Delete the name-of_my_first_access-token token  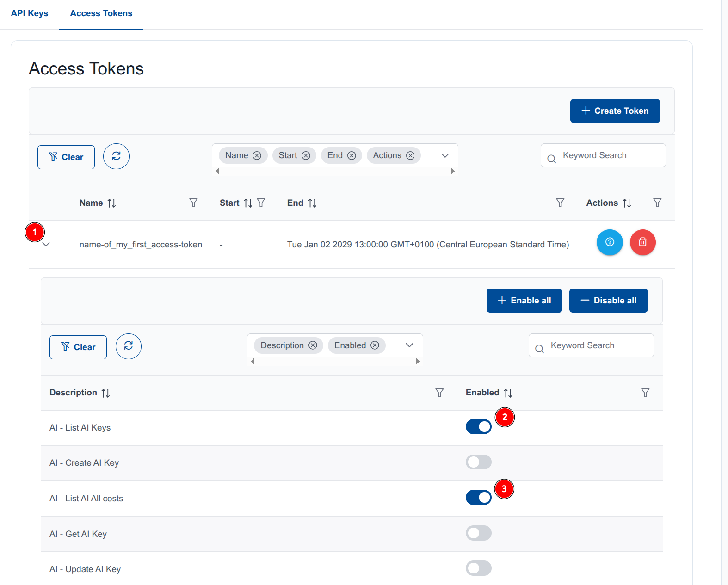click(643, 242)
